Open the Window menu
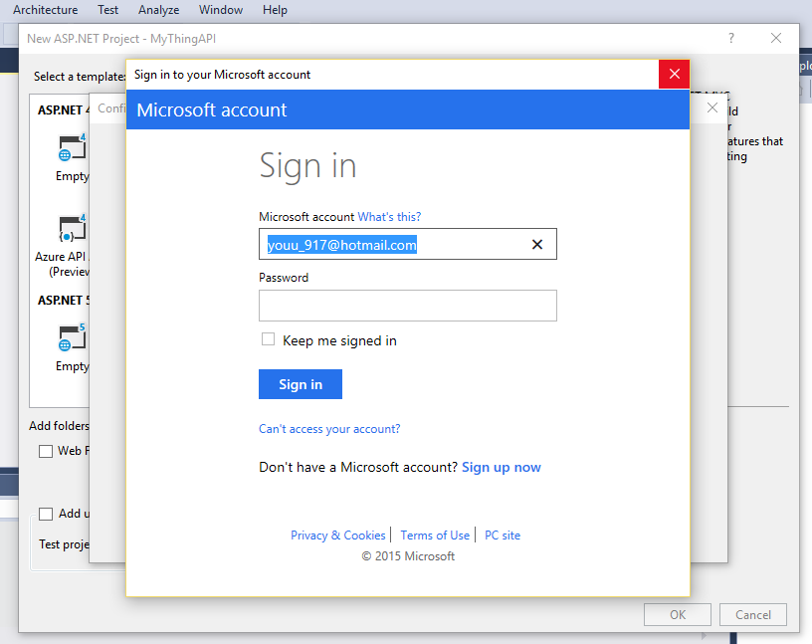 220,10
